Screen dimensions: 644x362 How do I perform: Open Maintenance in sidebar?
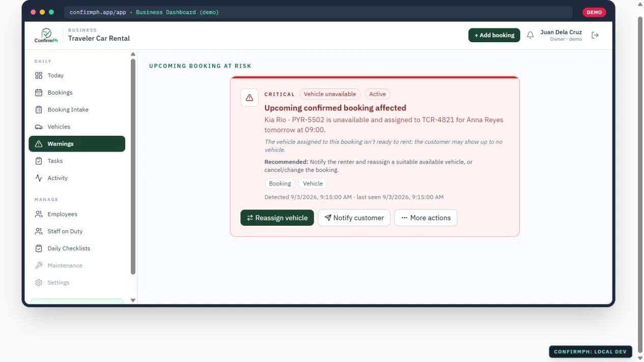(x=77, y=265)
